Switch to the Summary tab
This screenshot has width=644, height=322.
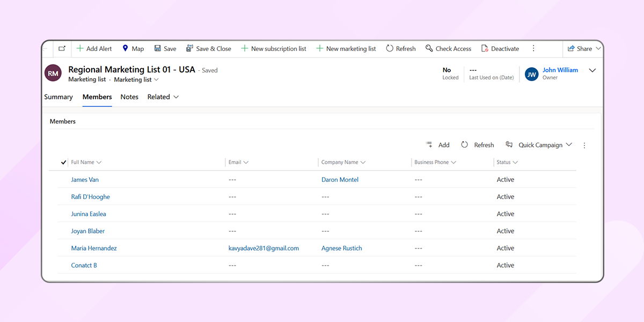(58, 97)
